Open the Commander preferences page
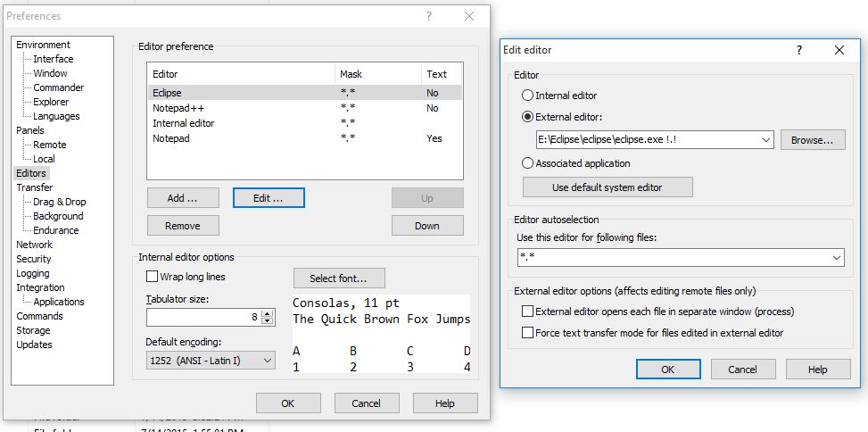The width and height of the screenshot is (868, 432). [x=58, y=87]
